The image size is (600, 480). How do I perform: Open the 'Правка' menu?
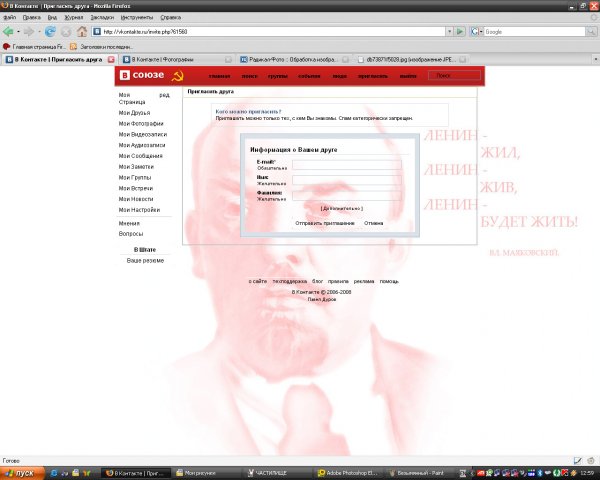[32, 17]
